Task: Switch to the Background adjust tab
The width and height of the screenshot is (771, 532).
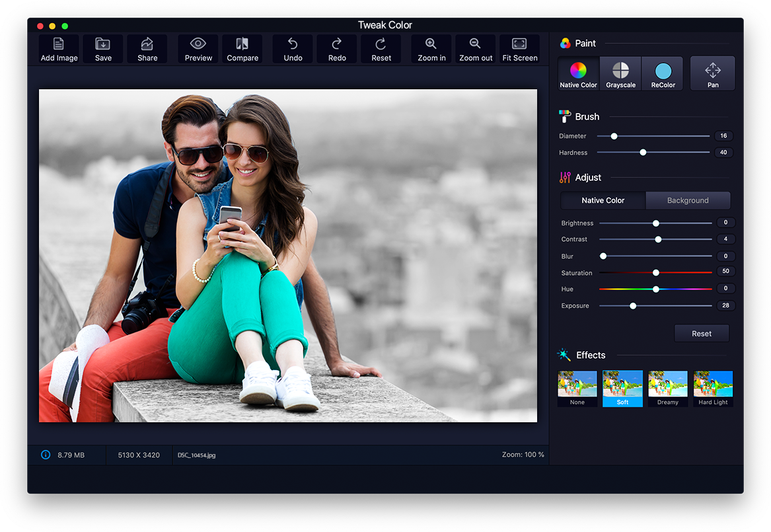Action: [x=688, y=200]
